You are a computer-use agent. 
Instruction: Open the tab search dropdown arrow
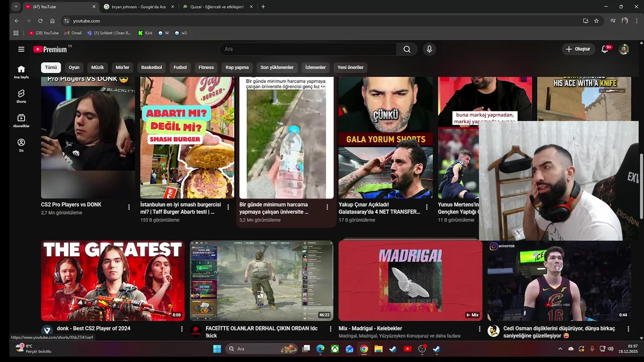[16, 7]
